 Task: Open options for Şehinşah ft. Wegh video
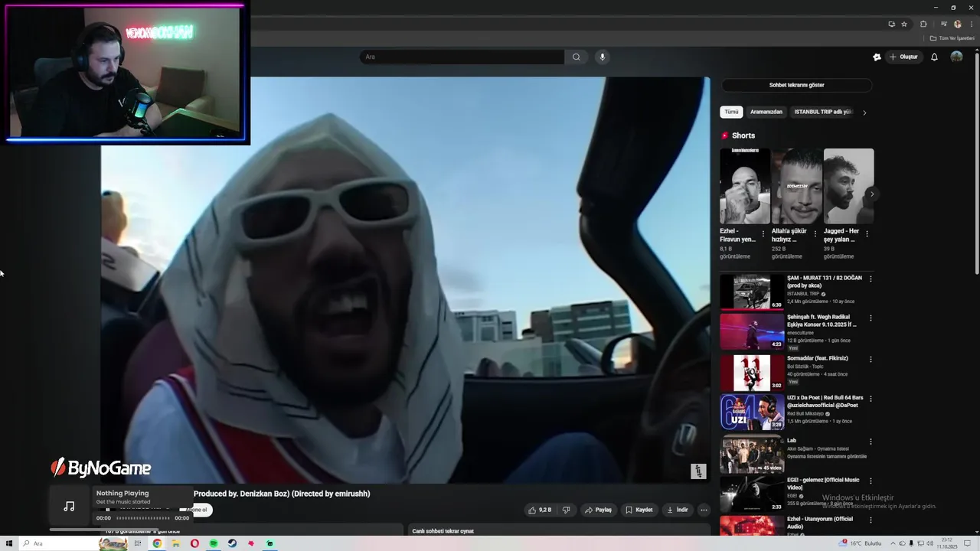coord(871,318)
